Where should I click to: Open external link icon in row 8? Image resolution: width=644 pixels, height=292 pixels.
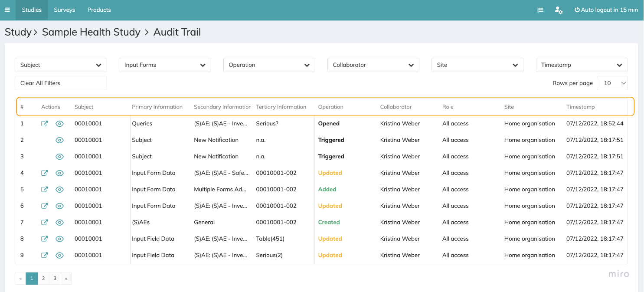click(44, 239)
